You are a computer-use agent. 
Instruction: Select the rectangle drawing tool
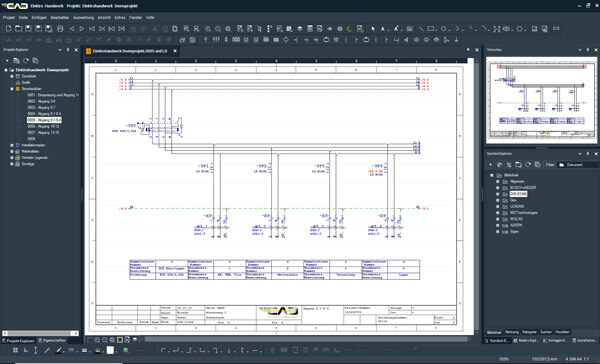coord(431,29)
